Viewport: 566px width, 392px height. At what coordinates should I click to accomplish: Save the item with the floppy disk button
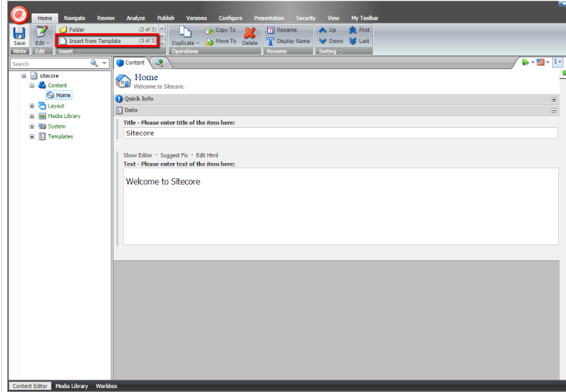20,36
